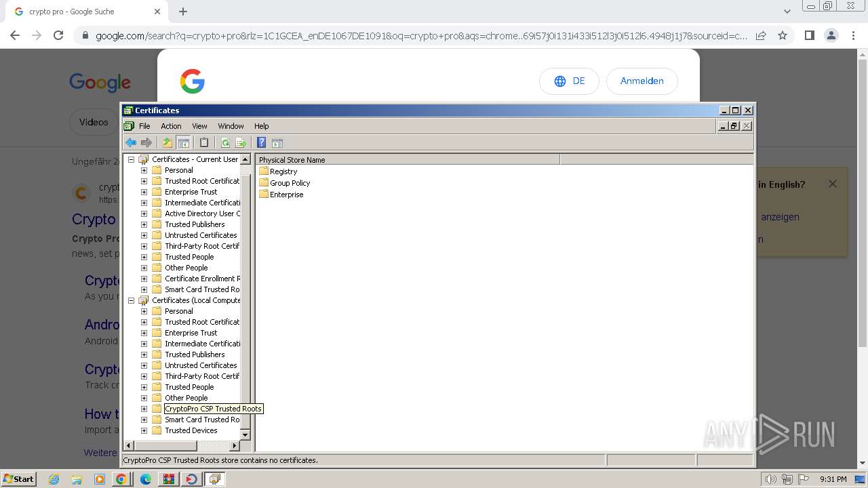The height and width of the screenshot is (488, 868).
Task: Bookmark this page with star icon
Action: [x=783, y=35]
